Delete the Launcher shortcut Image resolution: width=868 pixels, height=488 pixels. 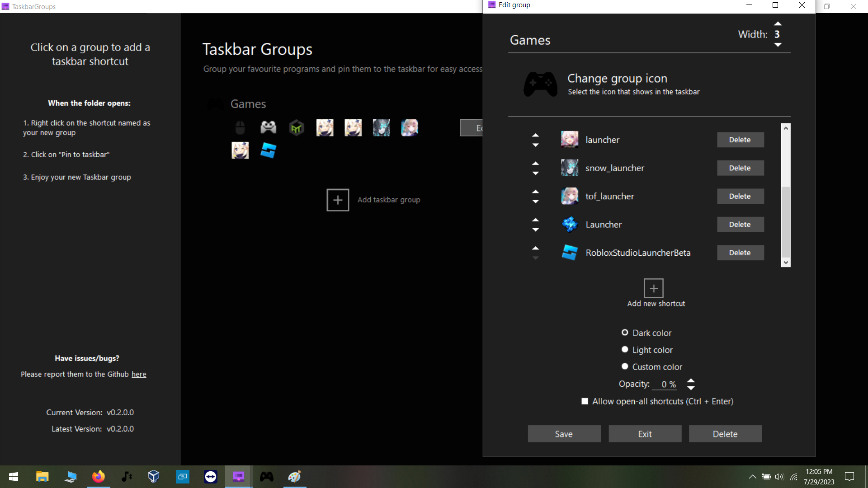(x=740, y=225)
